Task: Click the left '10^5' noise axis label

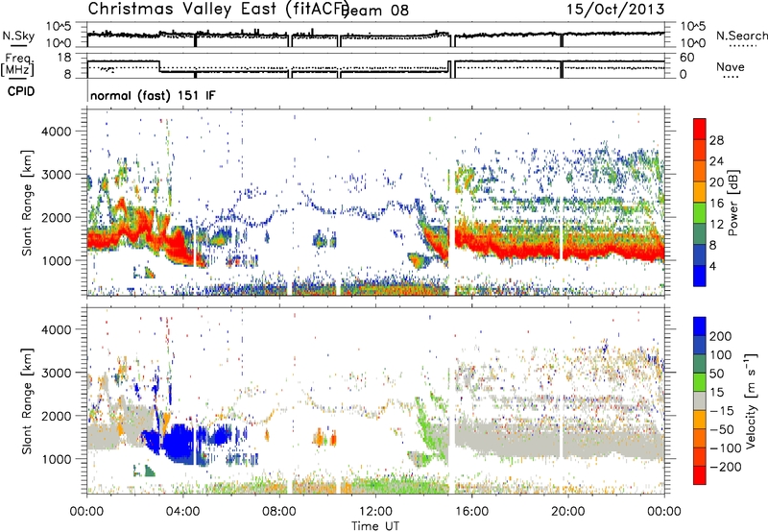Action: click(x=59, y=27)
